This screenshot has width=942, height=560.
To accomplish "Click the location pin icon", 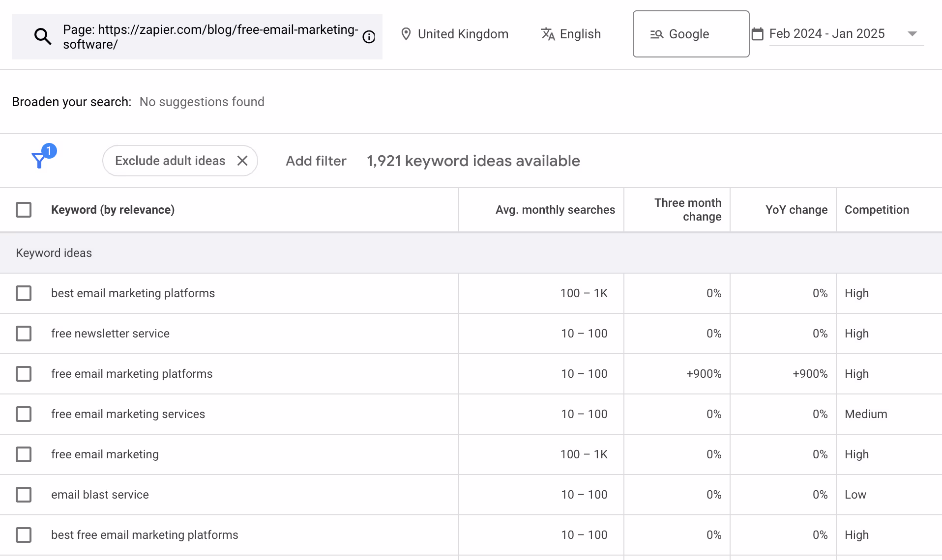I will tap(406, 34).
